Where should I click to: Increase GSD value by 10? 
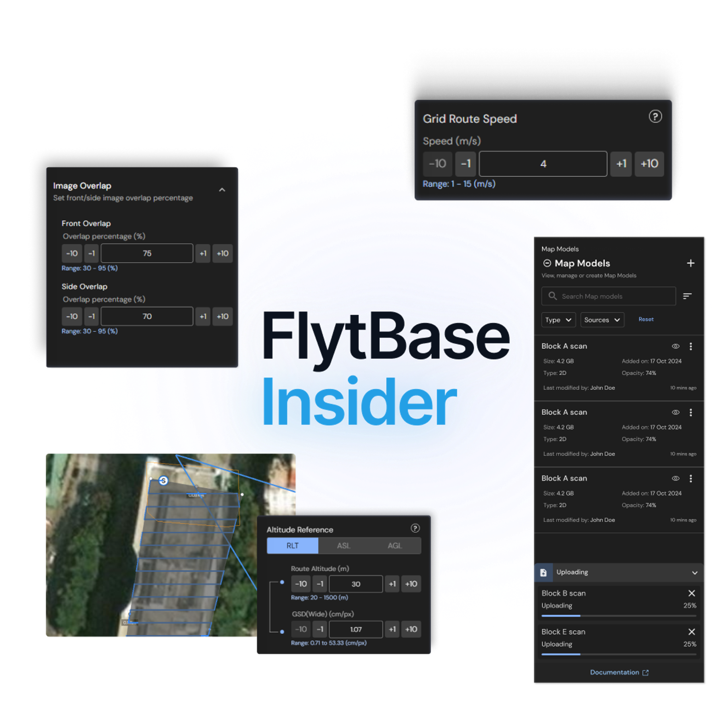click(411, 629)
